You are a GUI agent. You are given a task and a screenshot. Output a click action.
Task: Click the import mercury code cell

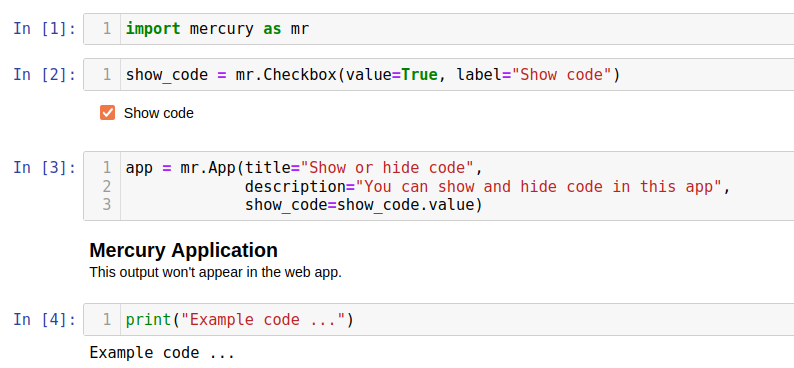click(x=439, y=29)
